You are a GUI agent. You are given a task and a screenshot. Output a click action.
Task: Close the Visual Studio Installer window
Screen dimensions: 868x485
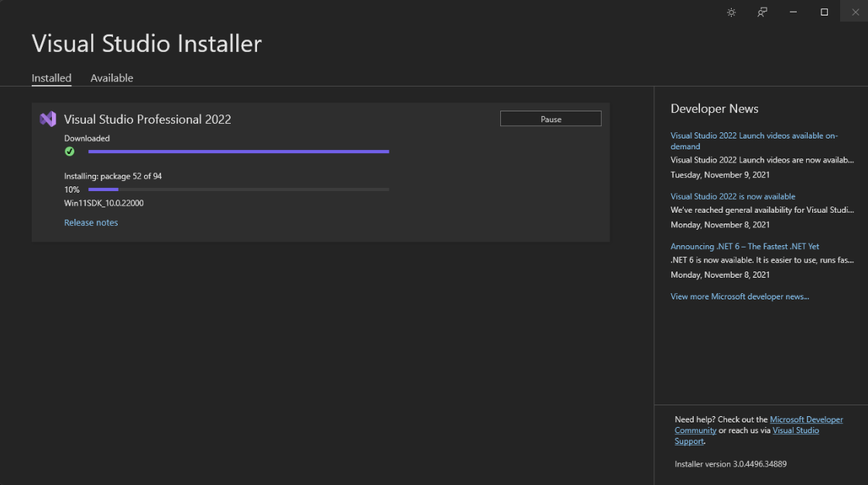point(855,12)
